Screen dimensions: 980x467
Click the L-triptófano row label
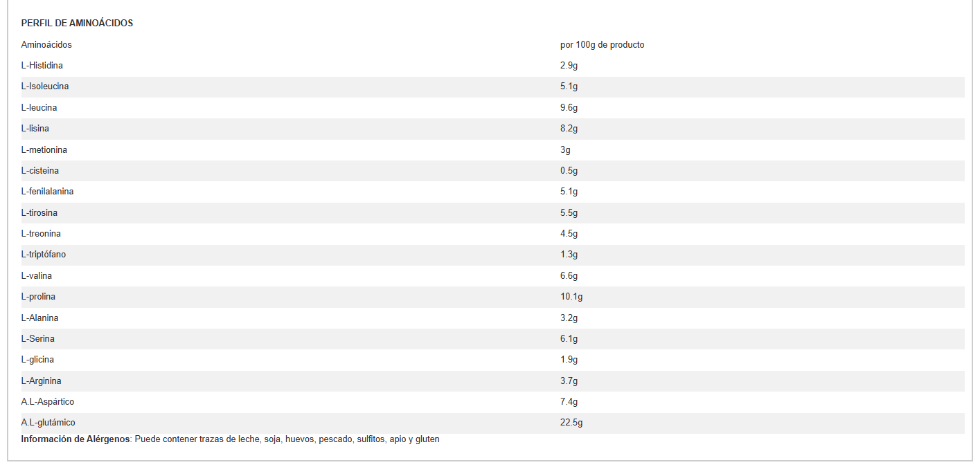[x=44, y=255]
